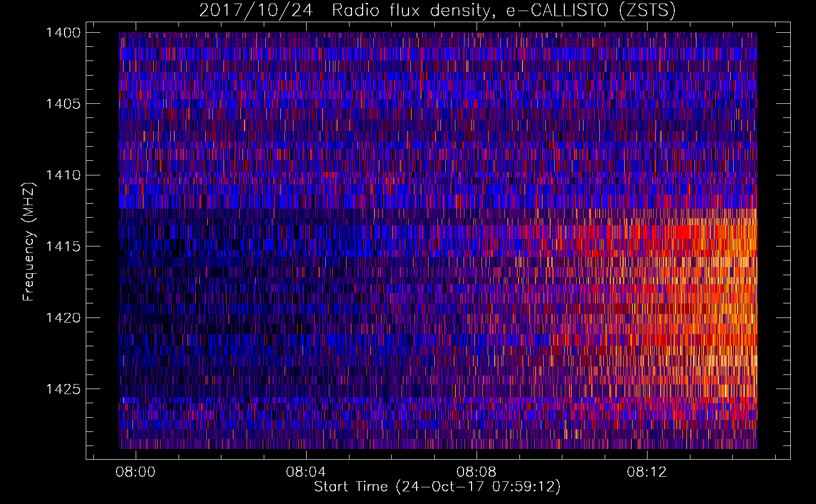Click the 08:12 time tick label
Screen dimensions: 816x504
(647, 472)
